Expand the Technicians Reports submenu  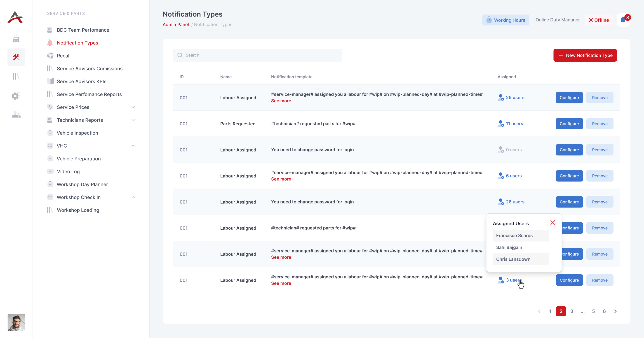click(x=133, y=120)
